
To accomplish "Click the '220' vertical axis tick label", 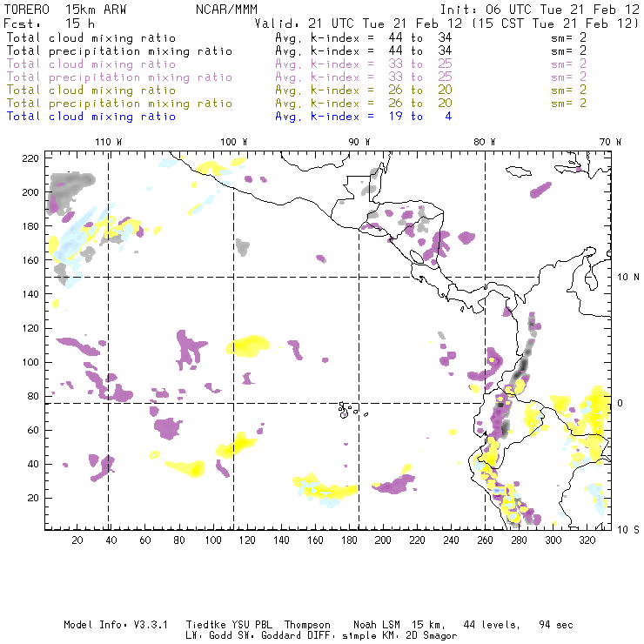I will pyautogui.click(x=30, y=158).
